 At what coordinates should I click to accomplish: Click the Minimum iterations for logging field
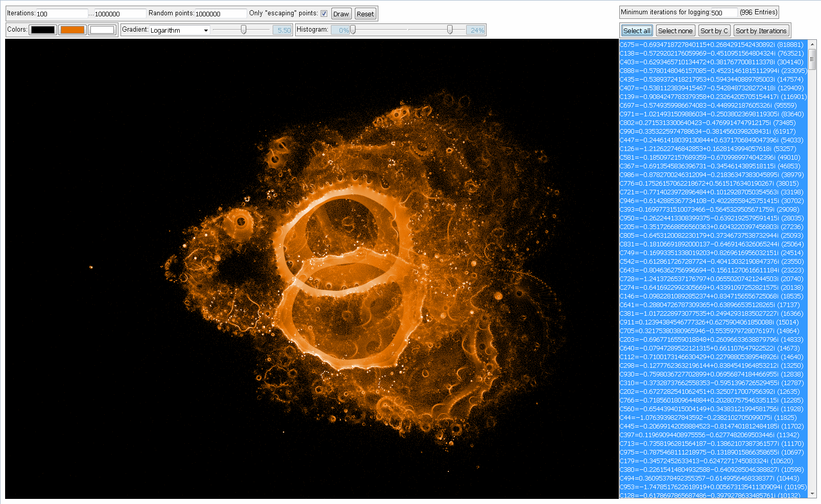coord(723,12)
